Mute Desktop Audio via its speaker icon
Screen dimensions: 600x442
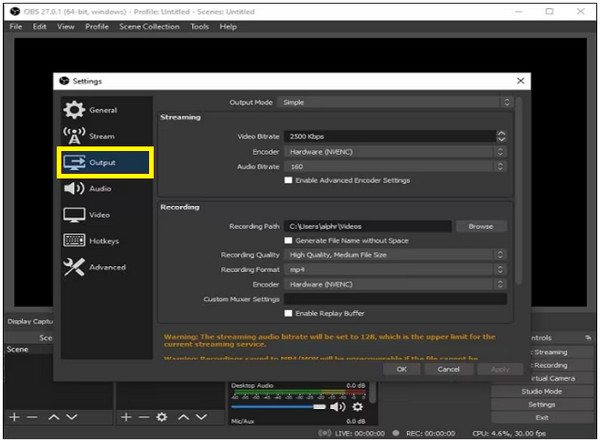coord(338,407)
